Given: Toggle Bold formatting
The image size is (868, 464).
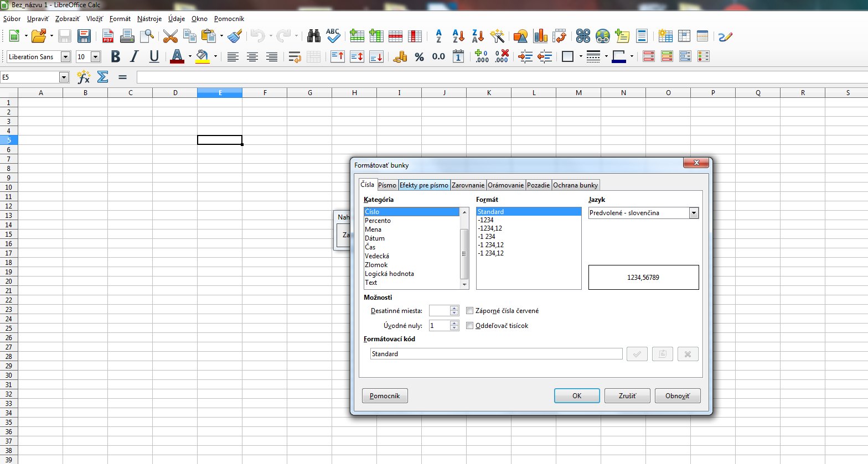Looking at the screenshot, I should pyautogui.click(x=115, y=56).
